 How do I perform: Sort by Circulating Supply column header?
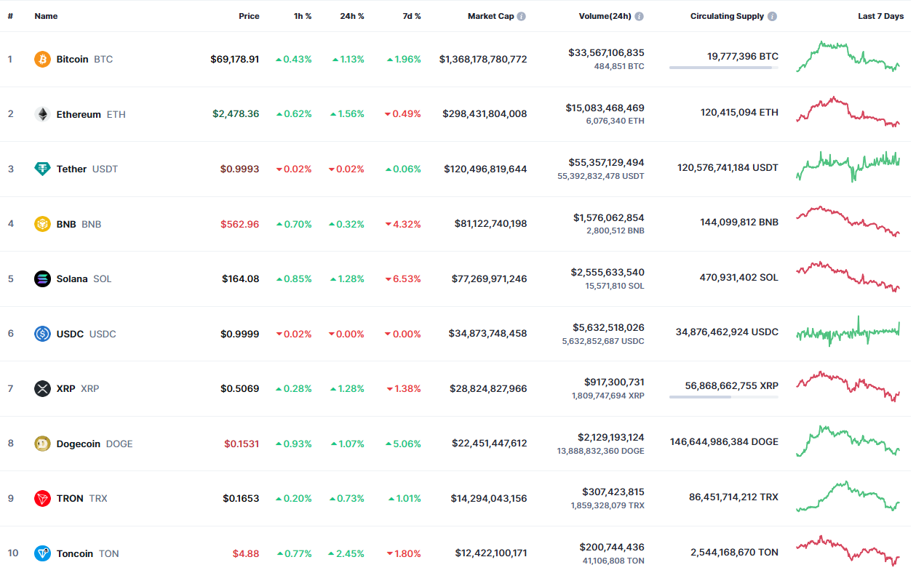727,16
